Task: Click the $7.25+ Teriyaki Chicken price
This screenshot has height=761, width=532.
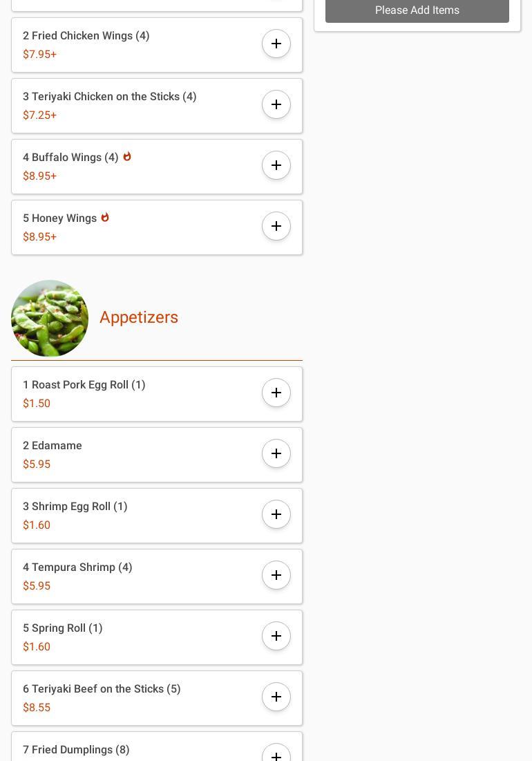Action: pyautogui.click(x=39, y=115)
